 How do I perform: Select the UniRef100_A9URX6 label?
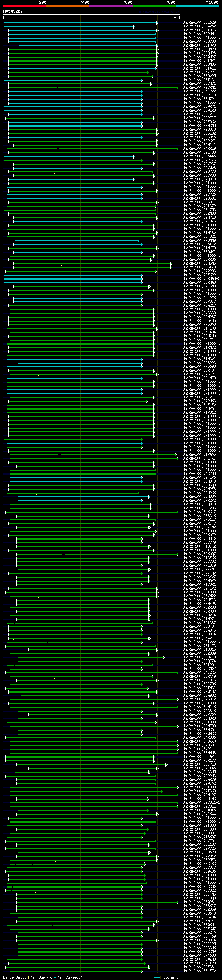tap(199, 493)
